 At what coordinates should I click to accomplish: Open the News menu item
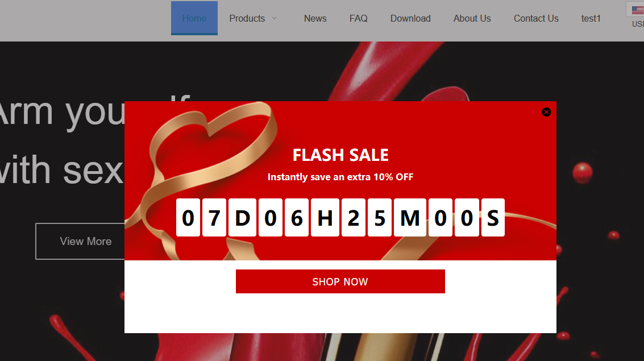pyautogui.click(x=315, y=19)
